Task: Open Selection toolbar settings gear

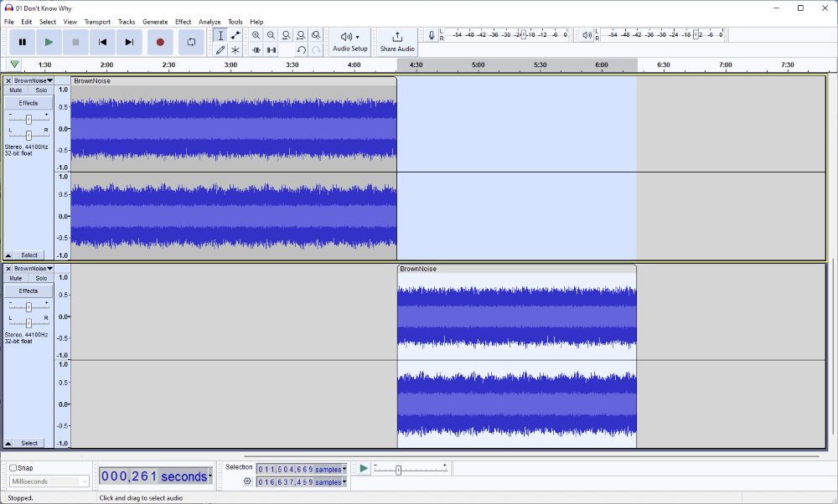Action: (x=247, y=481)
